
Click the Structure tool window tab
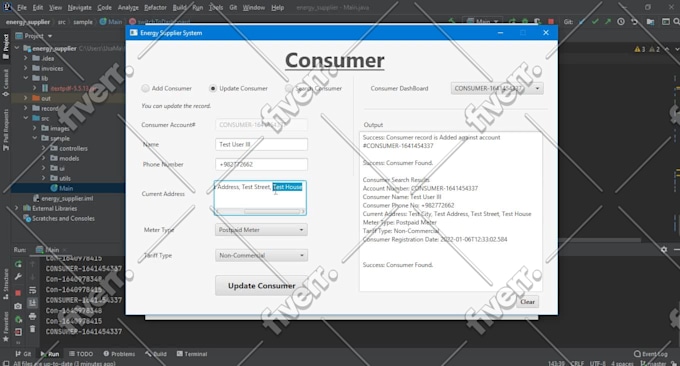click(6, 284)
